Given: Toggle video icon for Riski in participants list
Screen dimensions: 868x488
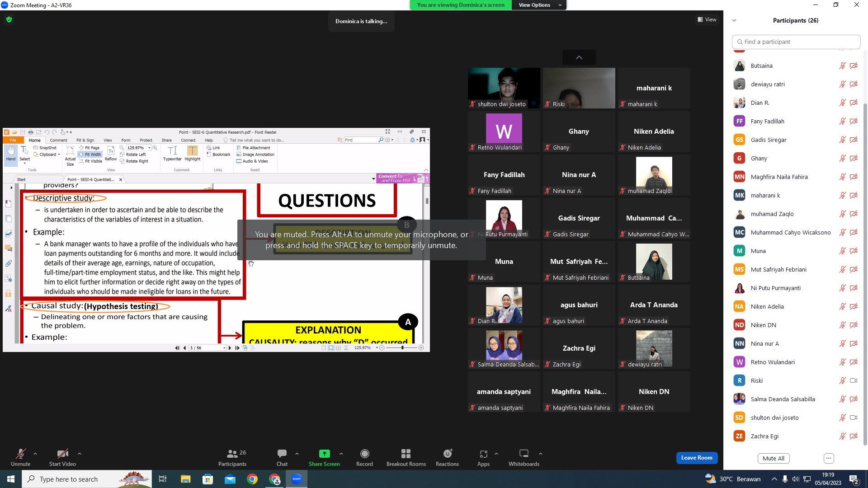Looking at the screenshot, I should pyautogui.click(x=854, y=380).
